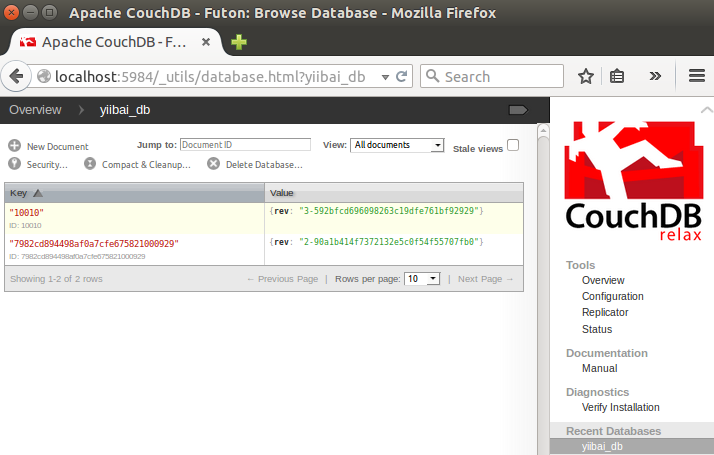Click the New Document plus icon
The width and height of the screenshot is (714, 455).
(15, 146)
